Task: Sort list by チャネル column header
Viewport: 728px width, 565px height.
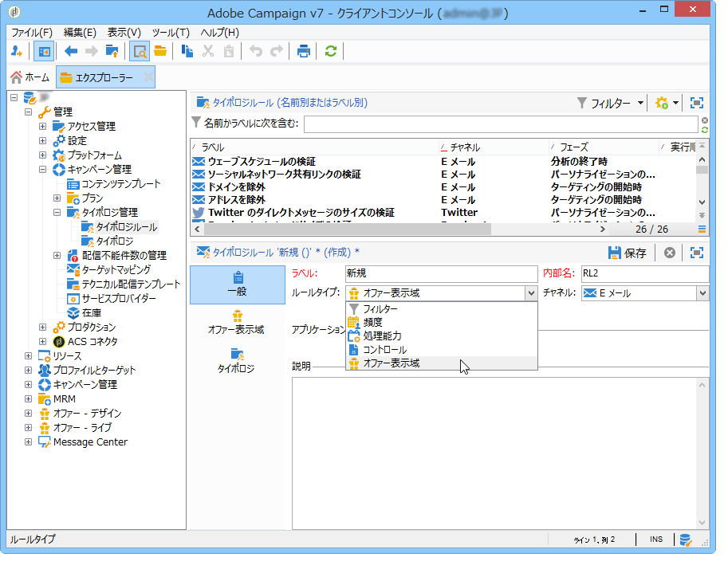Action: [x=493, y=147]
